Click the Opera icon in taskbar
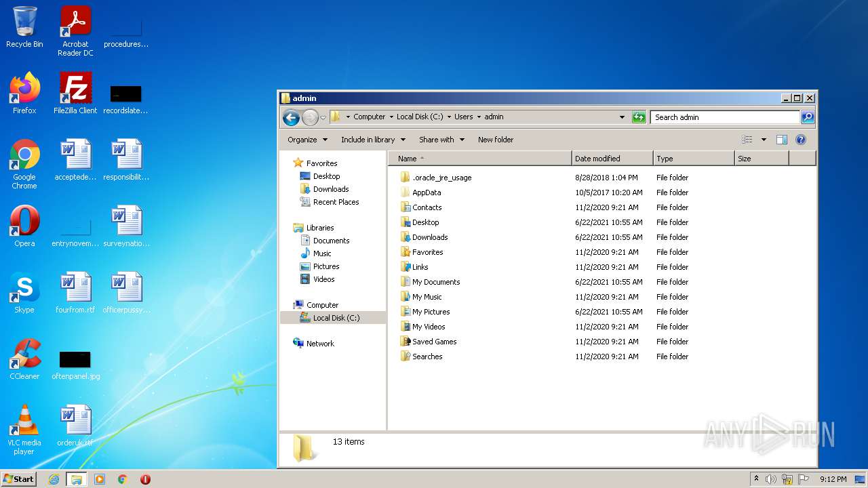This screenshot has height=488, width=868. tap(145, 479)
